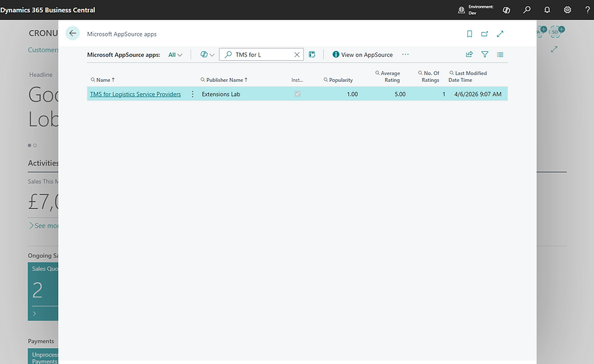Bookmark the Microsoft AppSource apps page

pyautogui.click(x=469, y=34)
